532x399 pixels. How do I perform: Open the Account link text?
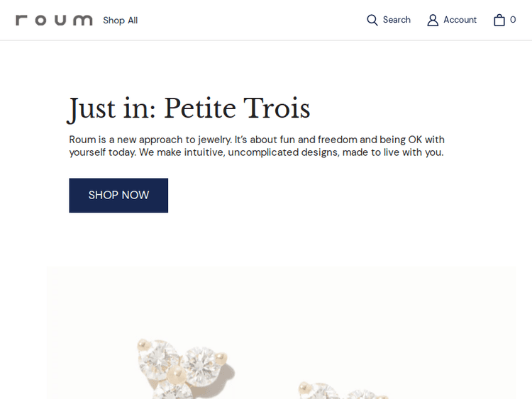pos(460,20)
